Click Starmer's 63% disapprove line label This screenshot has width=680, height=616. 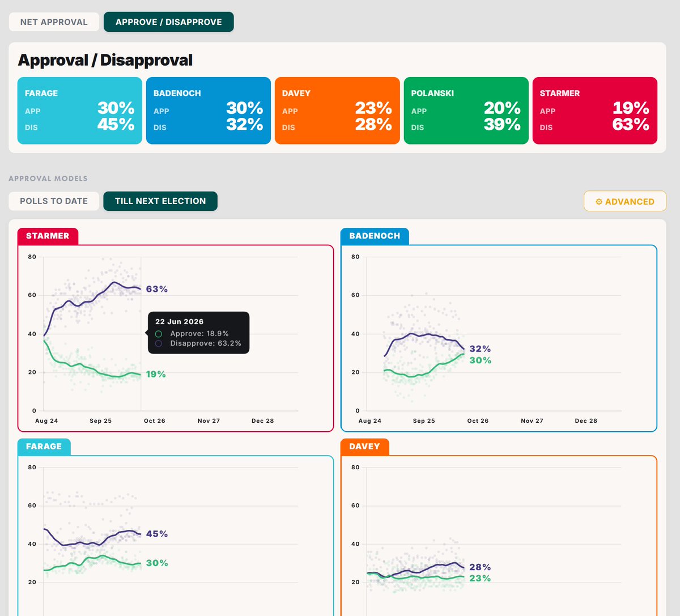click(x=157, y=289)
